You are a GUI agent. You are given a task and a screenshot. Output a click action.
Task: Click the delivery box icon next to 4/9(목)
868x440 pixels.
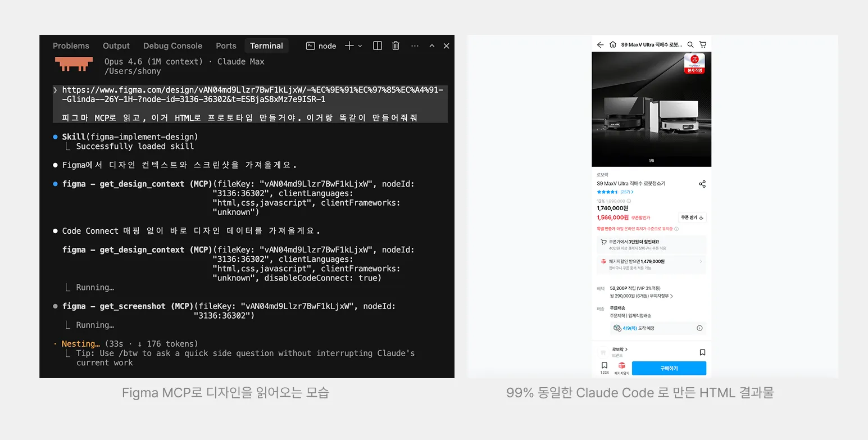coord(617,328)
